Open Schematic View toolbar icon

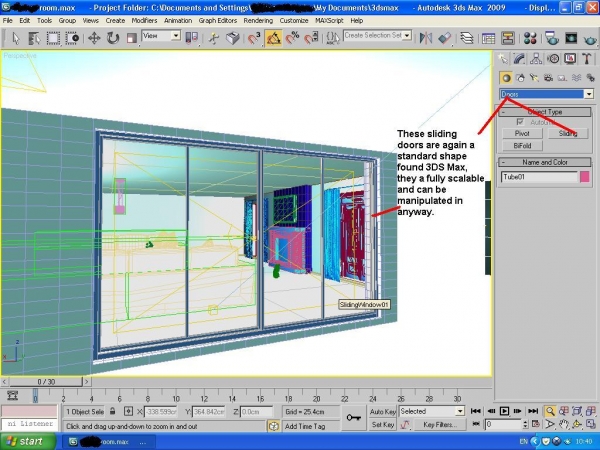[507, 38]
